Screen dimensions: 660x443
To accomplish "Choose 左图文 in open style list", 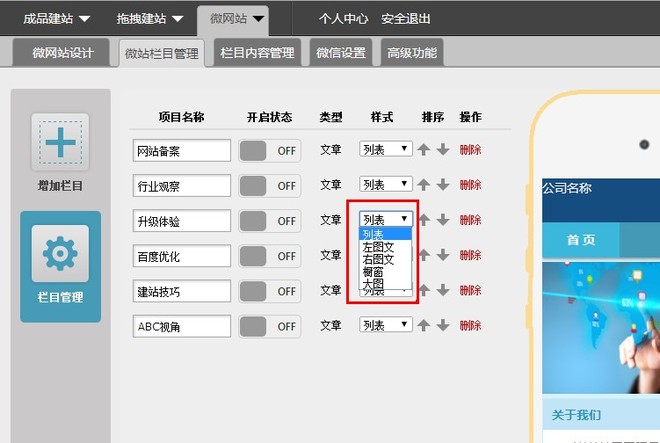I will coord(378,246).
